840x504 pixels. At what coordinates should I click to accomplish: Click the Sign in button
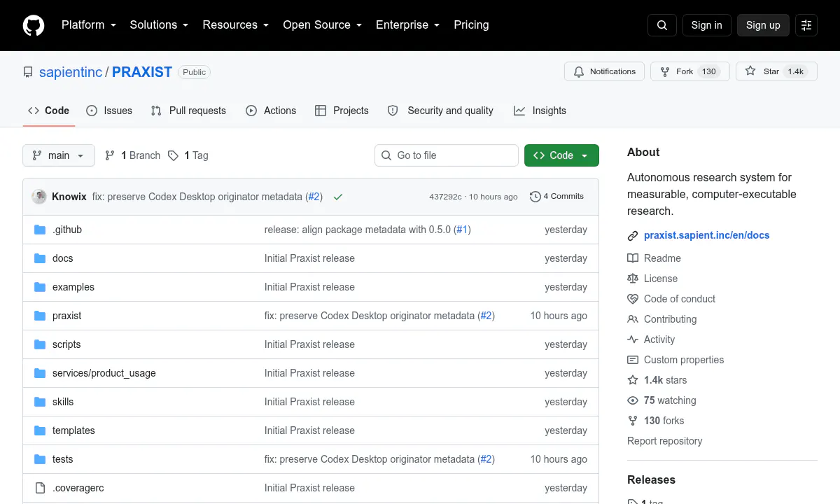click(706, 25)
